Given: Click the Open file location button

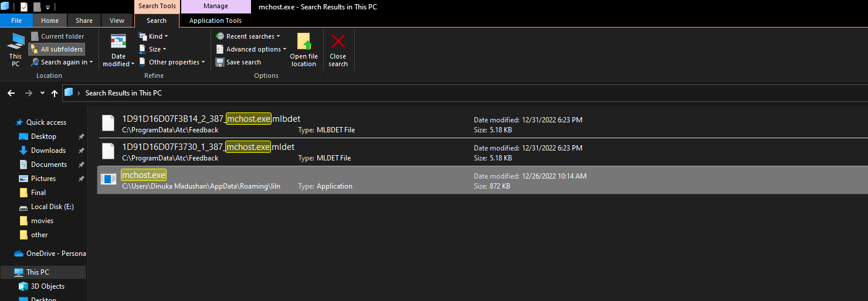Looking at the screenshot, I should point(304,50).
